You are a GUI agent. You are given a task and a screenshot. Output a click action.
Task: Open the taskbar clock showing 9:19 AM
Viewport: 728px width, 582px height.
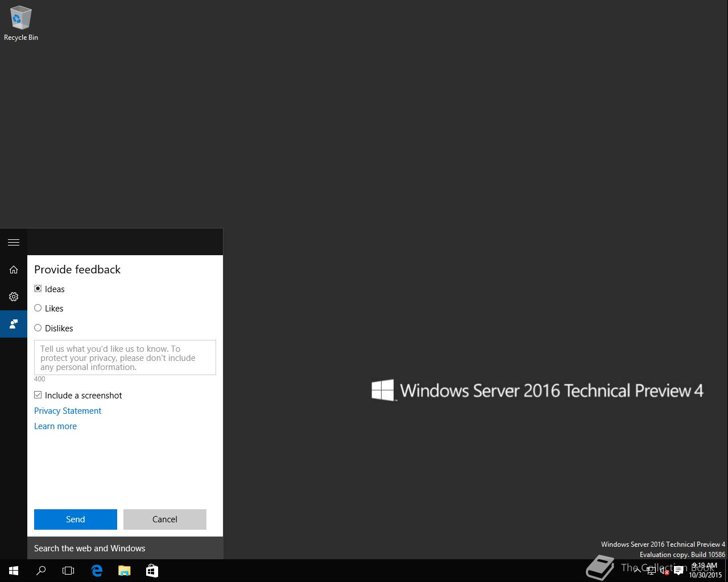pyautogui.click(x=705, y=571)
